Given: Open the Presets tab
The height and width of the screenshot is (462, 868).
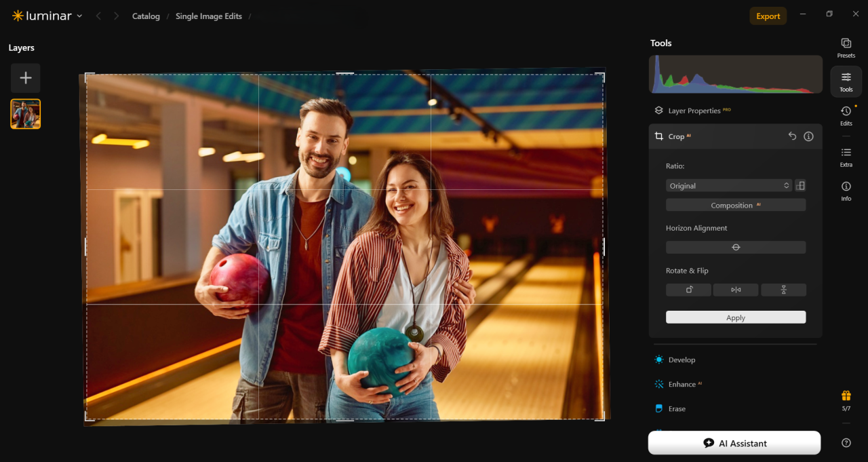Looking at the screenshot, I should tap(846, 47).
